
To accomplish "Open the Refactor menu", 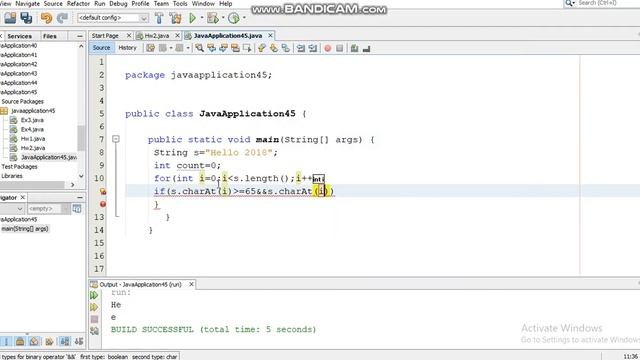I will coord(78,4).
